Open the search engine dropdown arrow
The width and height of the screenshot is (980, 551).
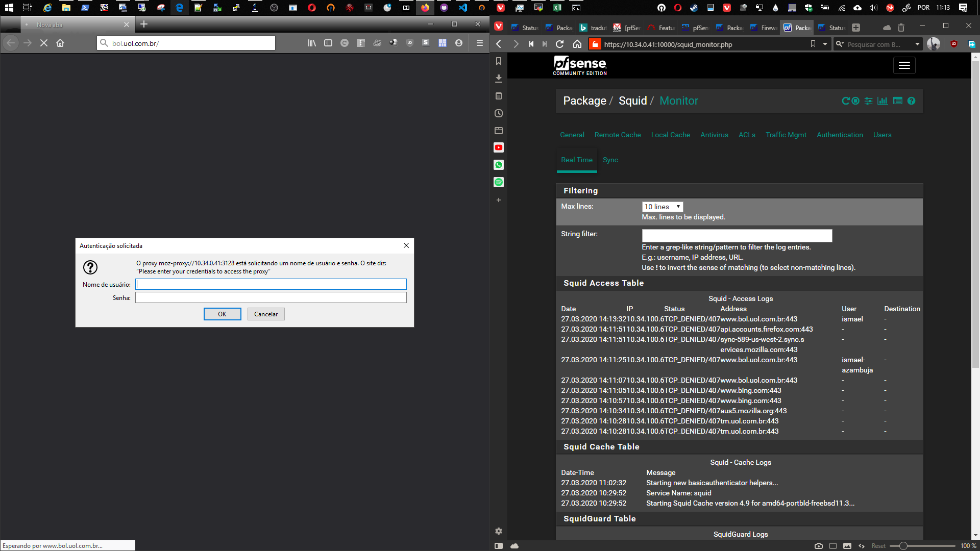point(918,44)
